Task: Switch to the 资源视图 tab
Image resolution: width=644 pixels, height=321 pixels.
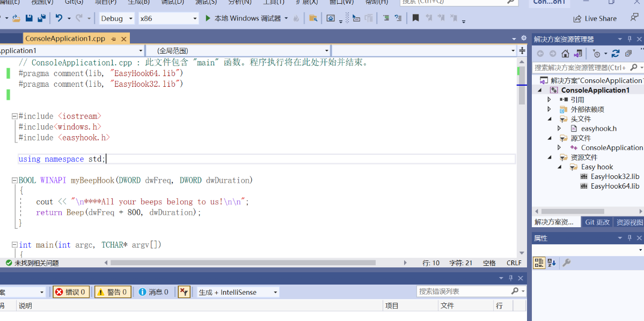Action: 629,222
